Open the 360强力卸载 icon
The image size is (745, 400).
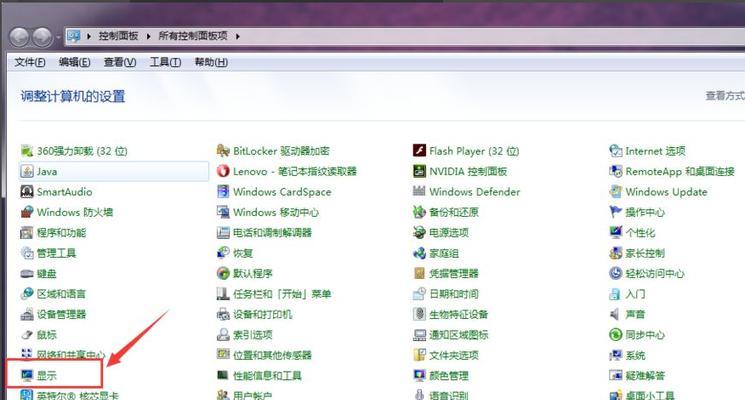pos(27,151)
